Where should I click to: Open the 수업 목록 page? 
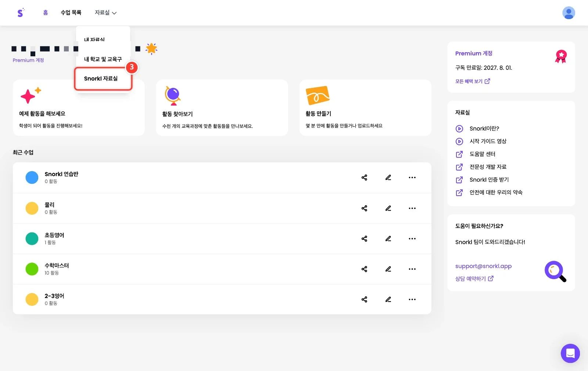[x=71, y=13]
